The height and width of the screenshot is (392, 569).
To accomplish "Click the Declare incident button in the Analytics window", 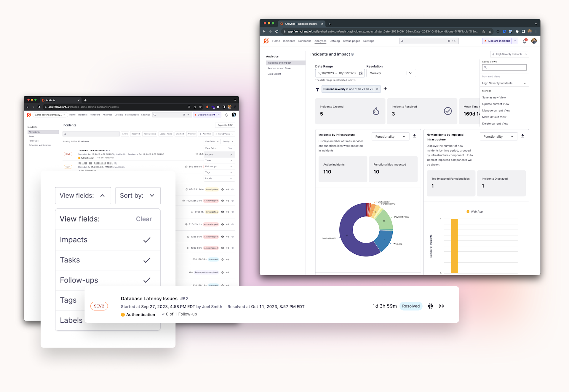I will (497, 41).
